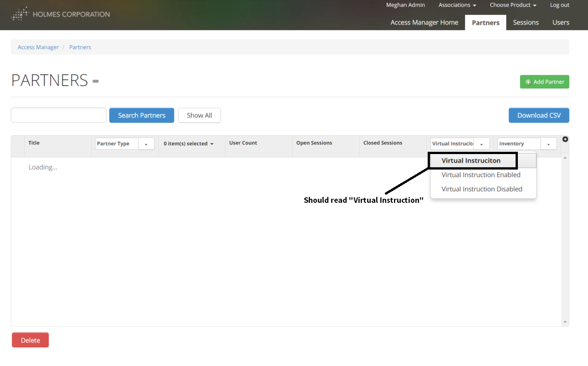Image resolution: width=588 pixels, height=366 pixels.
Task: Expand the 0 item(s) selected dropdown
Action: (x=189, y=144)
